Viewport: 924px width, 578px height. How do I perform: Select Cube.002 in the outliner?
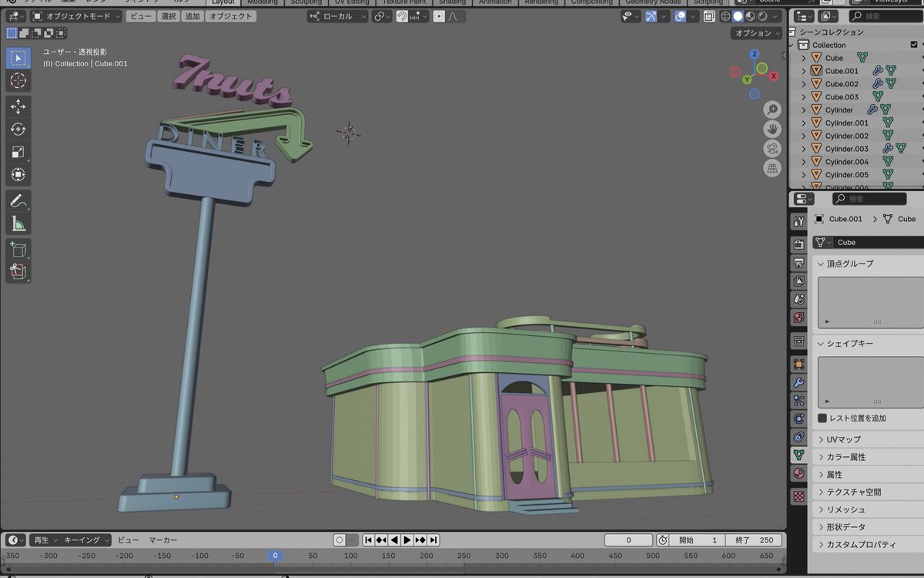(842, 84)
